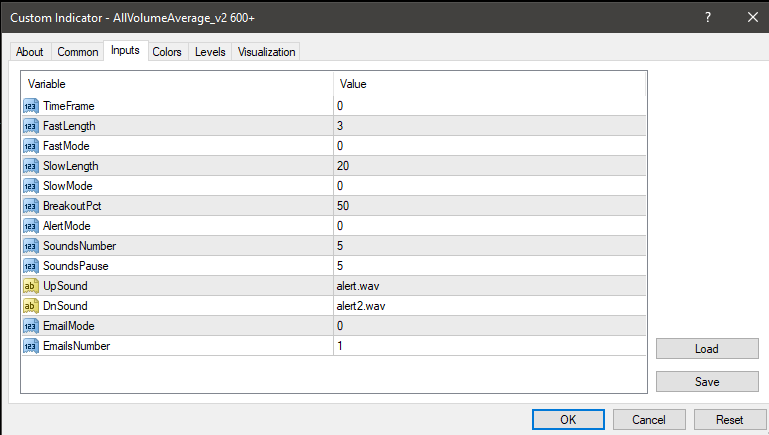This screenshot has width=769, height=435.
Task: Switch to the About tab
Action: [30, 52]
